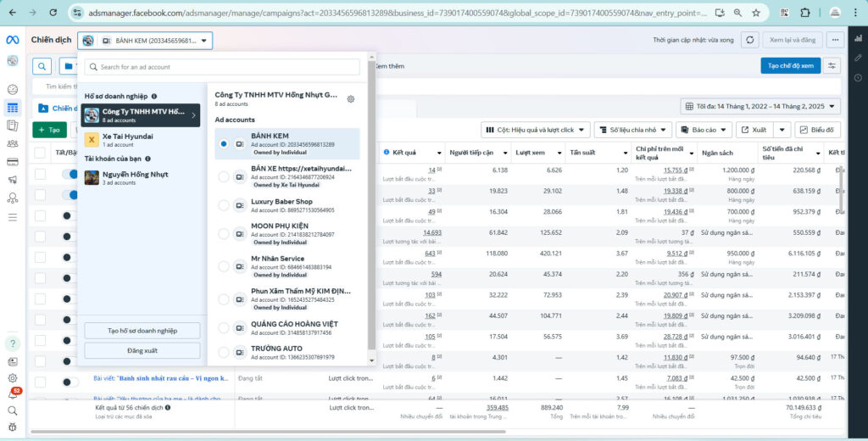The height and width of the screenshot is (441, 868).
Task: Click the Tạo chế độ xem button
Action: [x=790, y=66]
